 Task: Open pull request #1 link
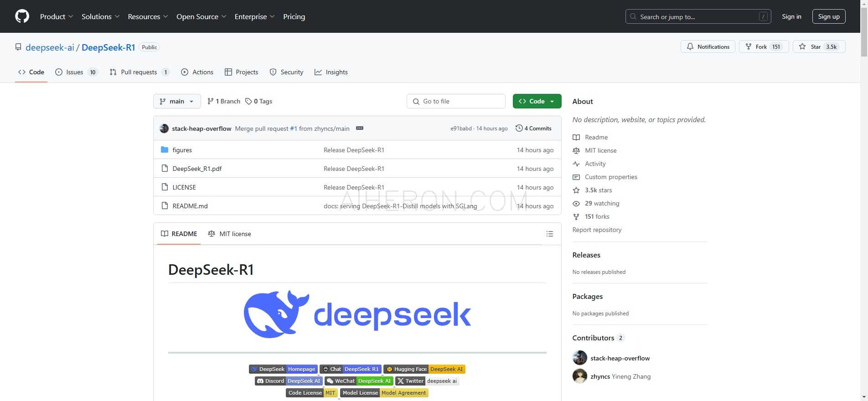click(x=294, y=129)
